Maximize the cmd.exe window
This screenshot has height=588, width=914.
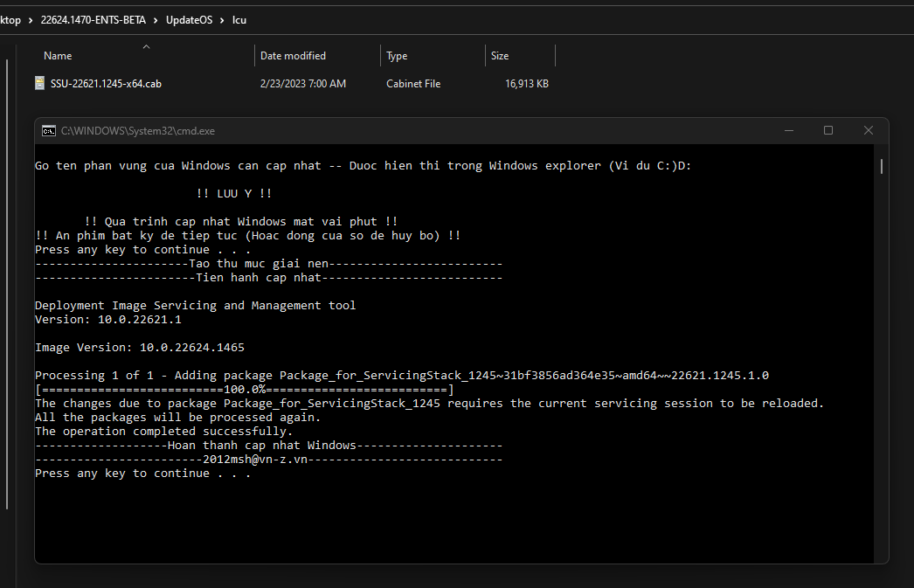click(827, 130)
